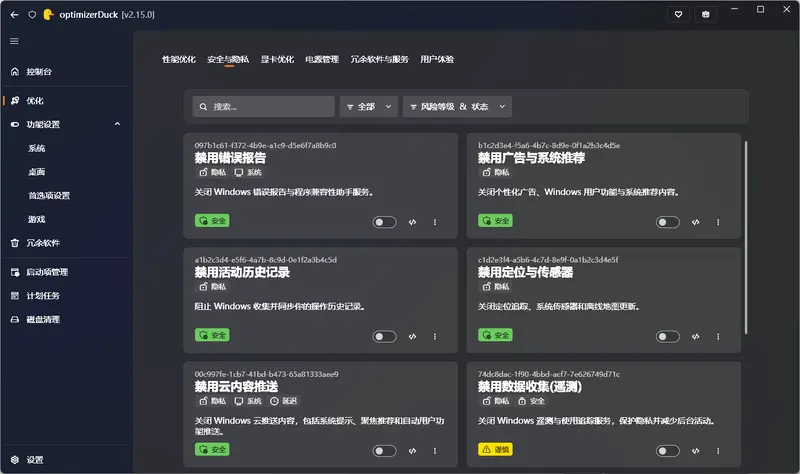
Task: Open more options for 禁用数据收集(遥测)
Action: [x=718, y=451]
